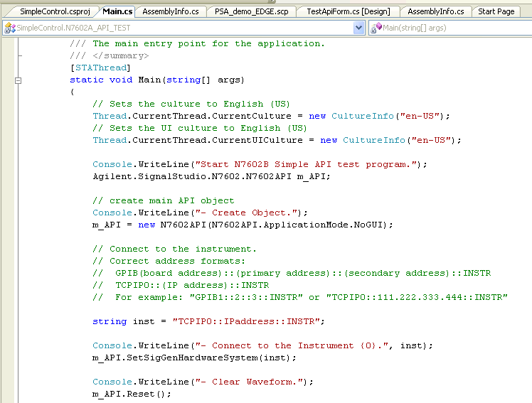Viewport: 532px width, 403px height.
Task: Click the "- Clear Waveform." string
Action: click(x=251, y=382)
